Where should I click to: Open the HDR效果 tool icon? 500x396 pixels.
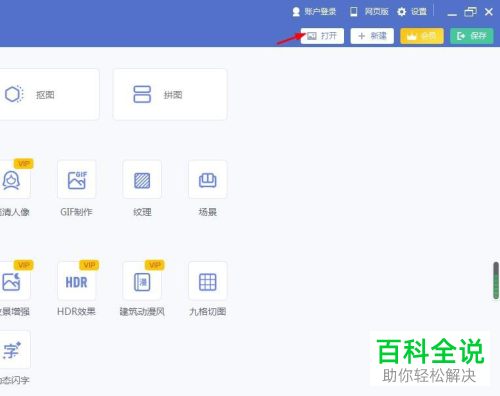pyautogui.click(x=76, y=281)
